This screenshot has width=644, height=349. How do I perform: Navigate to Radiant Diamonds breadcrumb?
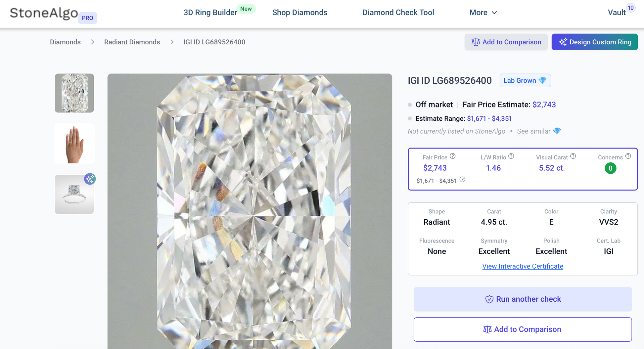coord(132,42)
